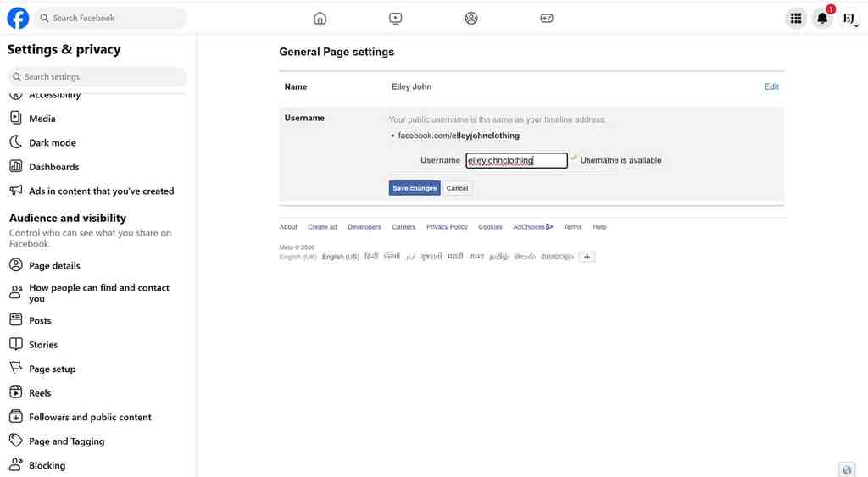Click the find and contact people icon
The width and height of the screenshot is (868, 477).
(16, 292)
